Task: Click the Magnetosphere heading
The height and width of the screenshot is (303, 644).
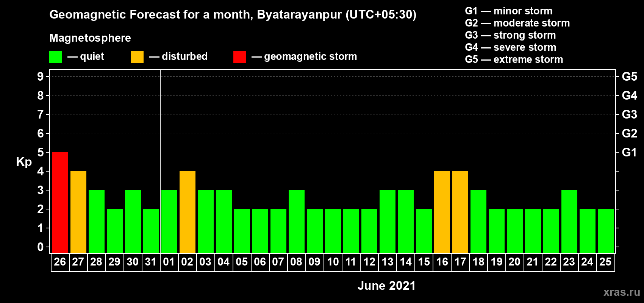Action: click(90, 38)
